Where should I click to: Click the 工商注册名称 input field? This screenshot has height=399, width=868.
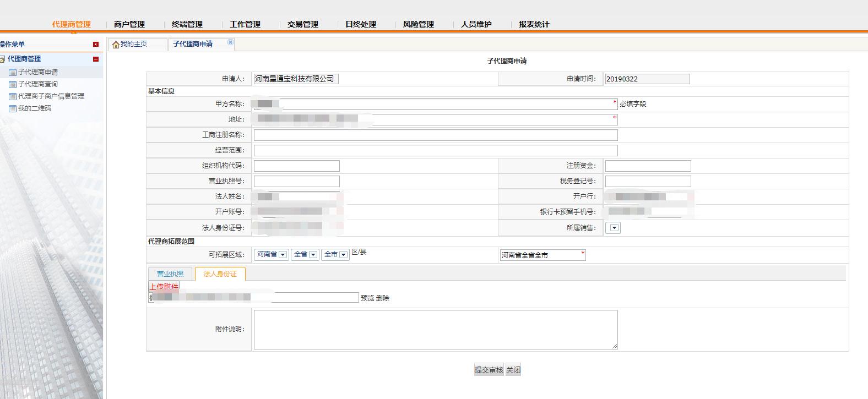coord(435,135)
